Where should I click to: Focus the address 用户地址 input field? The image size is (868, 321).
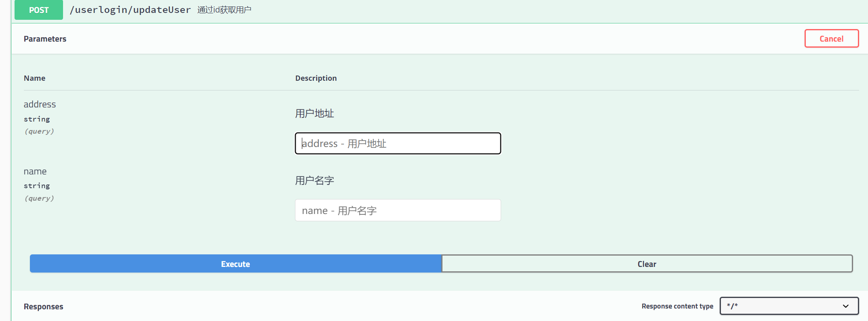398,143
